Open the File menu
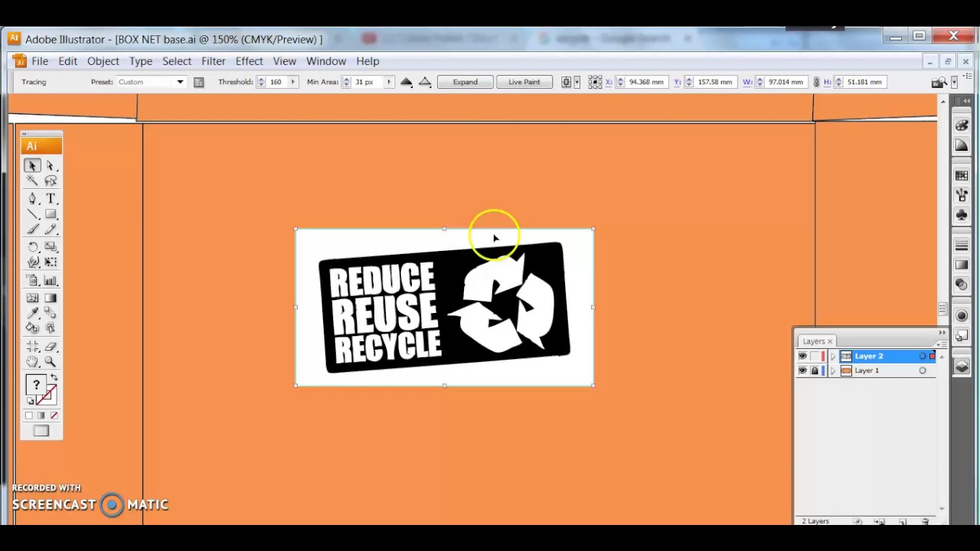This screenshot has width=980, height=551. 40,61
